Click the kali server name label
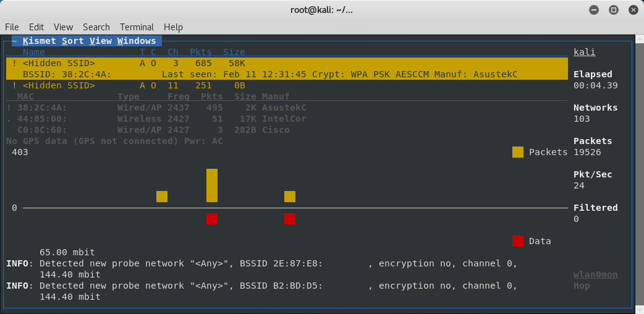 tap(585, 52)
